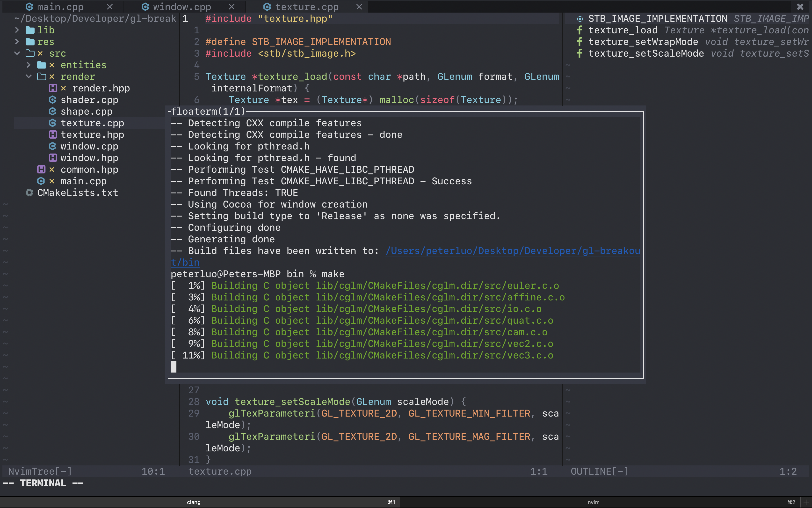Viewport: 812px width, 508px height.
Task: Click the OUTLINE[-] status line label
Action: tap(600, 471)
